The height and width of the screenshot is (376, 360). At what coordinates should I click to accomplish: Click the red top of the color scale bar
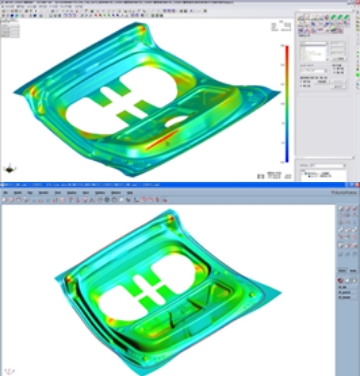click(287, 47)
